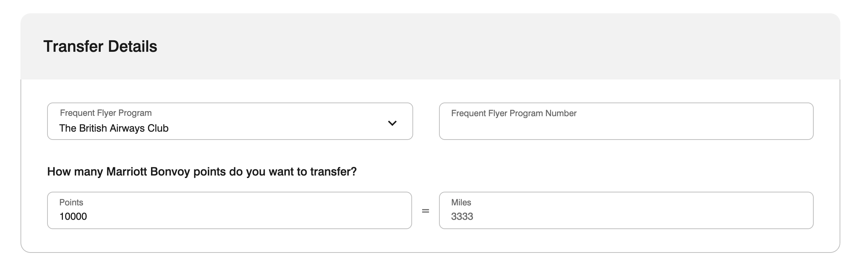Click the word "Number" in the right field
The image size is (868, 264).
click(x=561, y=113)
